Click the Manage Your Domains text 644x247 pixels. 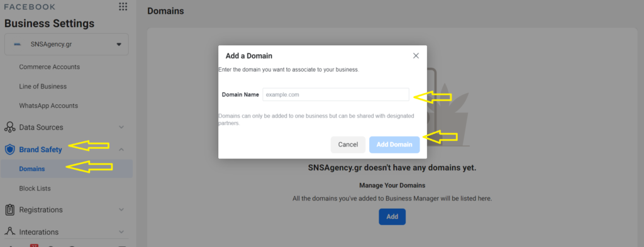[x=392, y=185]
